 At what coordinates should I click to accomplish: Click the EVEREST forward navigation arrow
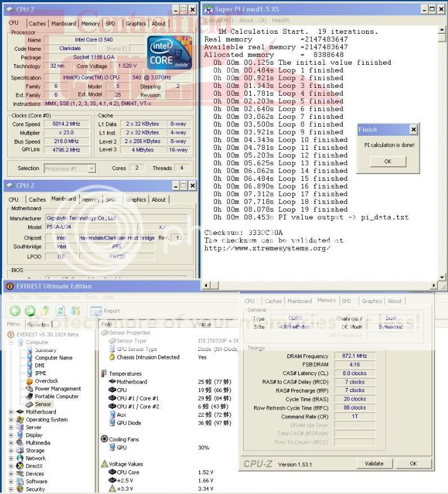click(30, 311)
